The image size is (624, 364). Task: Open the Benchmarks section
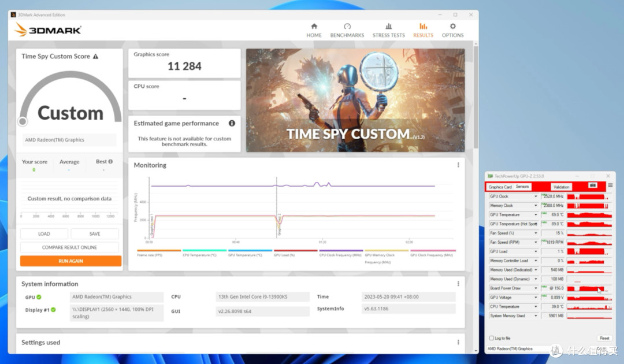347,30
